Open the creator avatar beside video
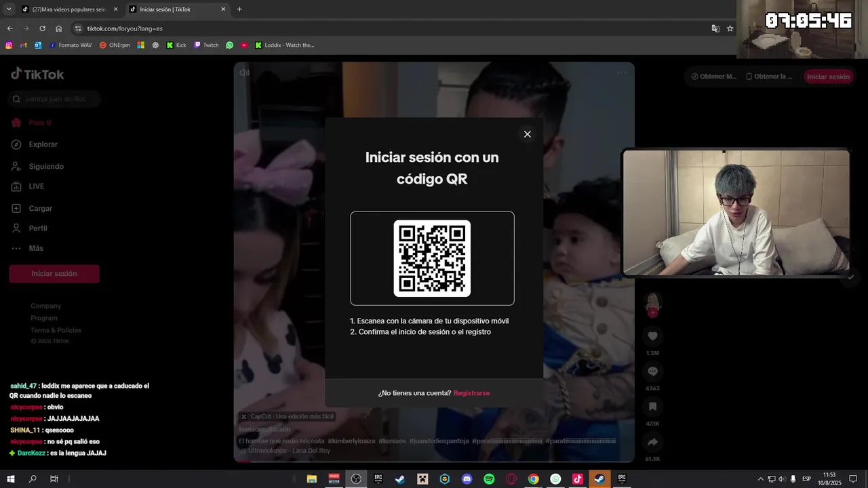The height and width of the screenshot is (488, 868). click(x=652, y=302)
